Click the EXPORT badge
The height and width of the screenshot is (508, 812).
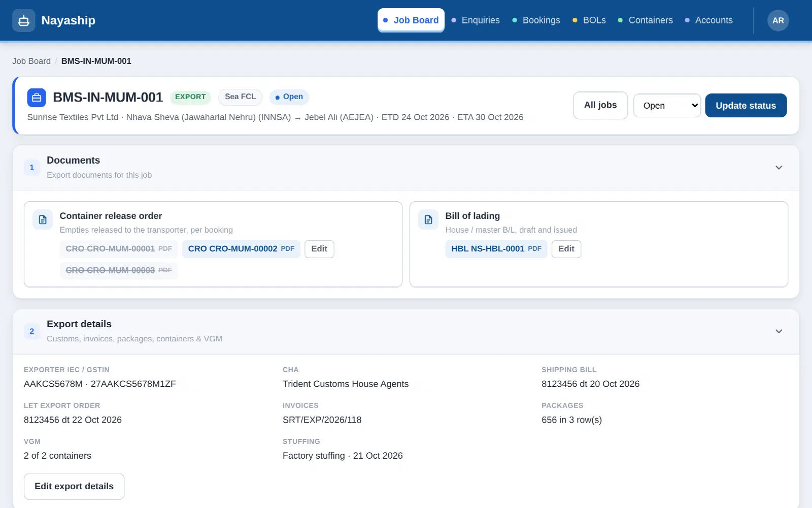[190, 97]
